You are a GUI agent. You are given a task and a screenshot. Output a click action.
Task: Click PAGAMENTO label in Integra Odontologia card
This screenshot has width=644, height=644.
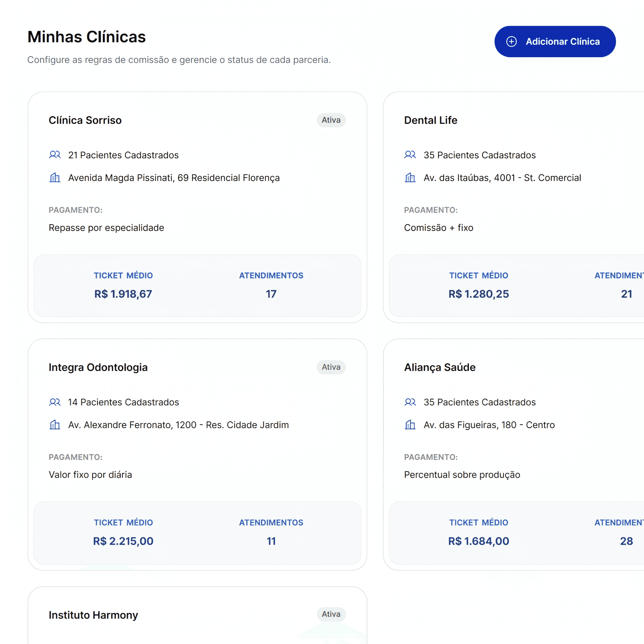(x=76, y=457)
